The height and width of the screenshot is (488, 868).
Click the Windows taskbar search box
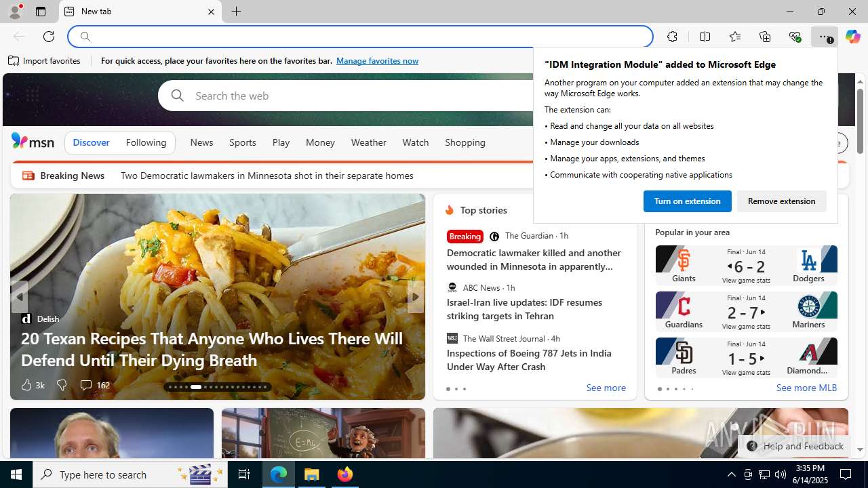coord(130,474)
